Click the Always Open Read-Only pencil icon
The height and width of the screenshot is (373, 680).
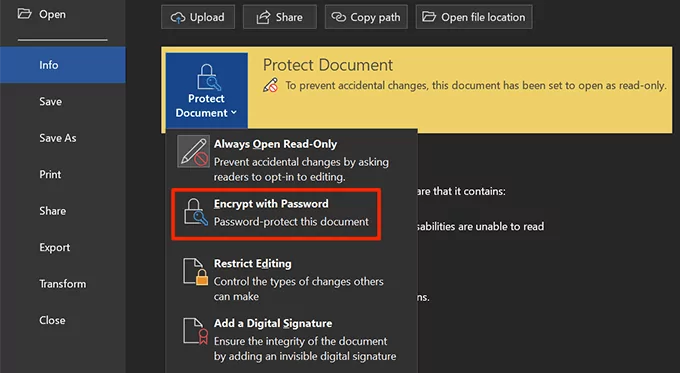click(193, 152)
